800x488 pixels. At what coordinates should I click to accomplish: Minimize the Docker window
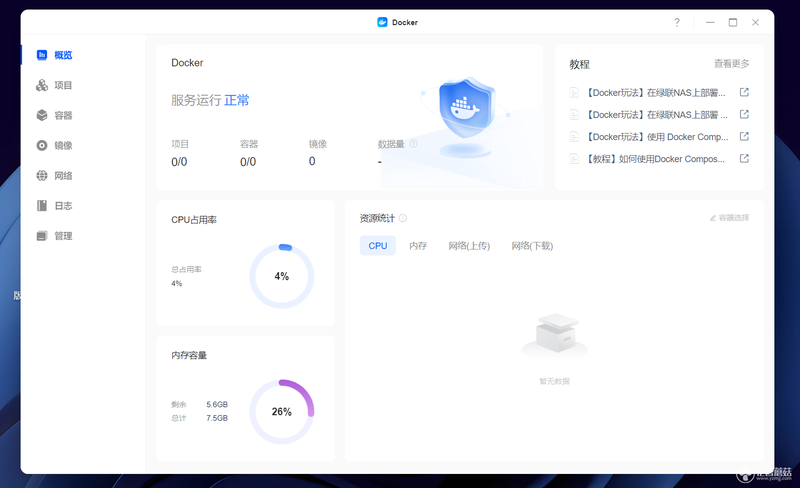(710, 22)
